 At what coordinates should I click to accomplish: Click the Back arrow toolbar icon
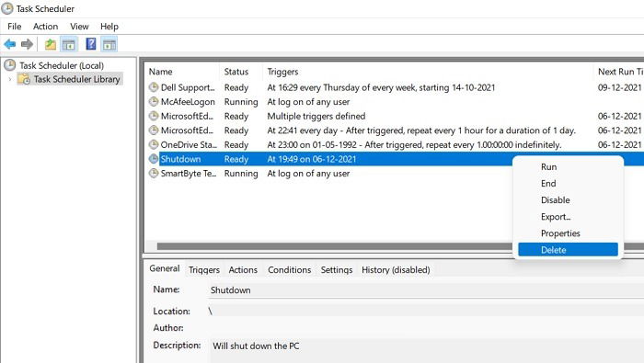(x=10, y=44)
